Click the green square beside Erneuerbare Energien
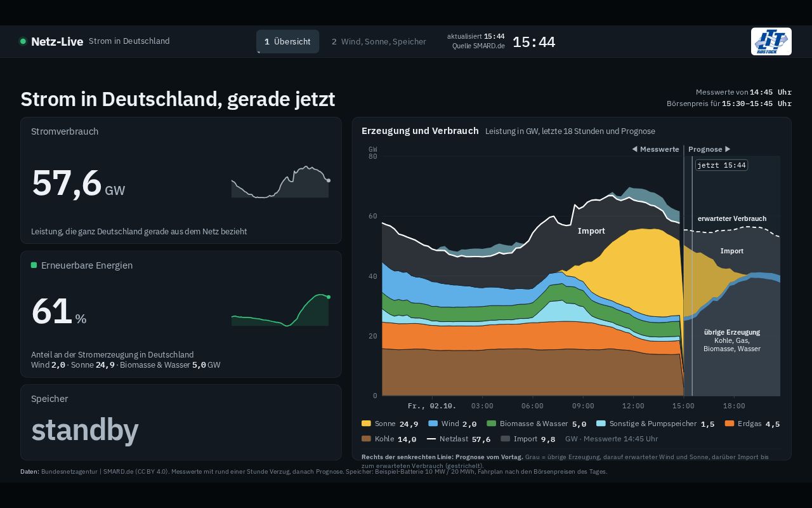This screenshot has width=812, height=508. coord(34,265)
